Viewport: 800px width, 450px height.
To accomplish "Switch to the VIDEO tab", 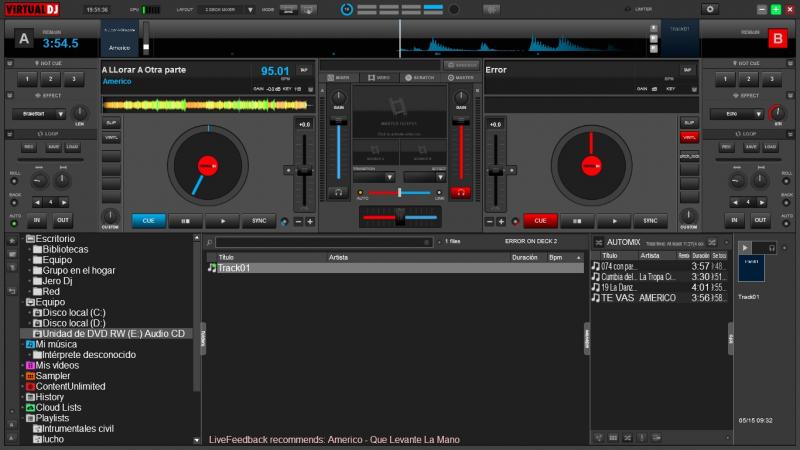I will pos(379,78).
